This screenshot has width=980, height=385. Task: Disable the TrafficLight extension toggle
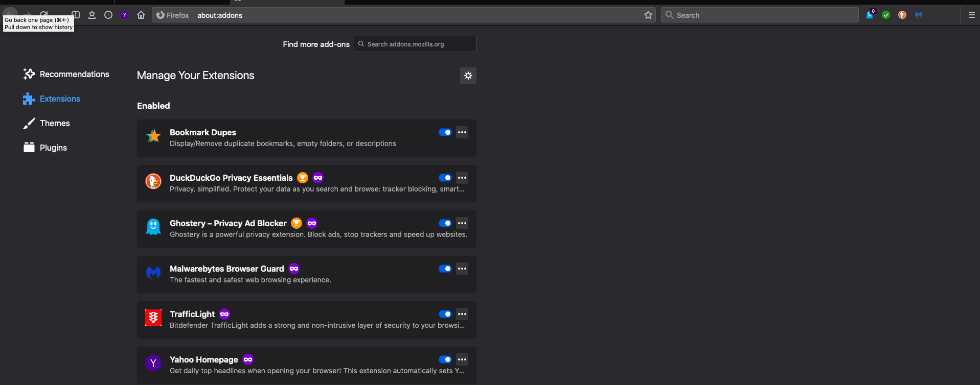(445, 314)
